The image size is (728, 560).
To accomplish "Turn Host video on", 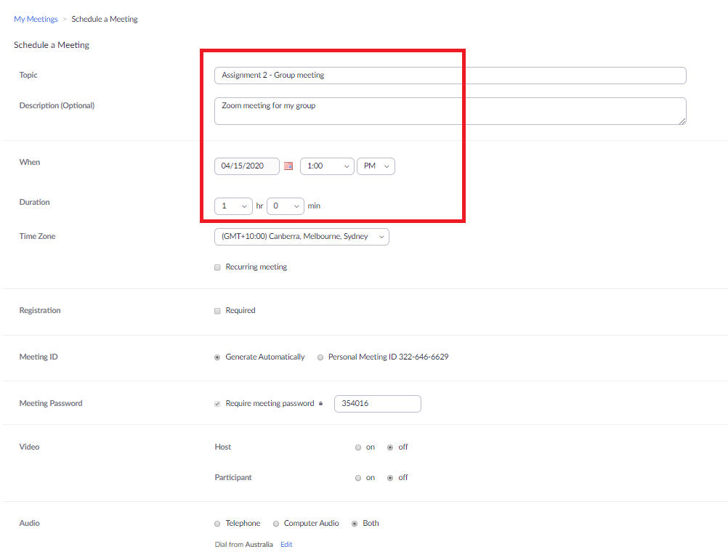I will click(358, 447).
